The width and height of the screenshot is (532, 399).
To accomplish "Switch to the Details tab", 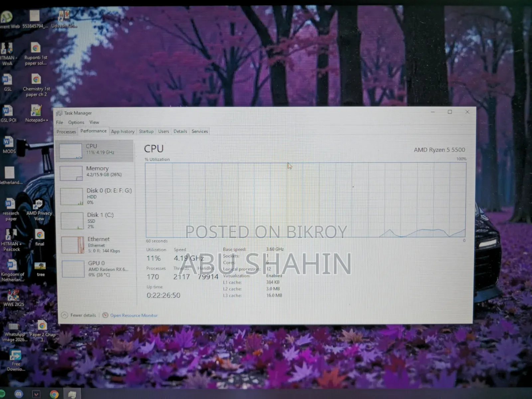I will (180, 131).
